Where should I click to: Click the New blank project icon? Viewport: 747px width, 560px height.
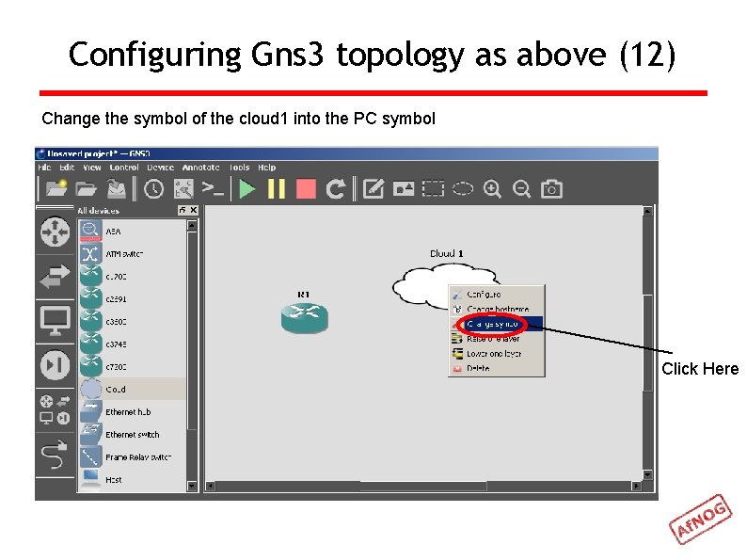click(x=56, y=189)
